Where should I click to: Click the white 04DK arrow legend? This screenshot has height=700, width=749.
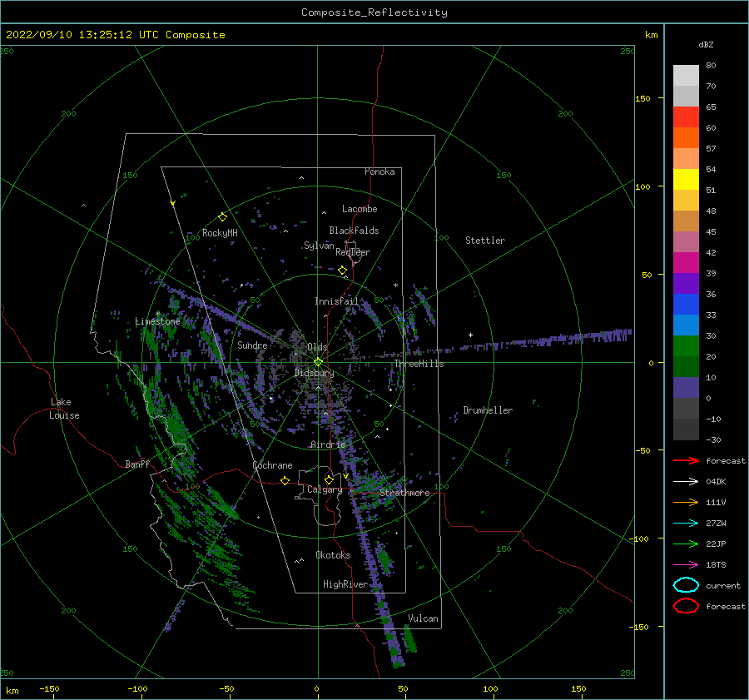click(687, 482)
